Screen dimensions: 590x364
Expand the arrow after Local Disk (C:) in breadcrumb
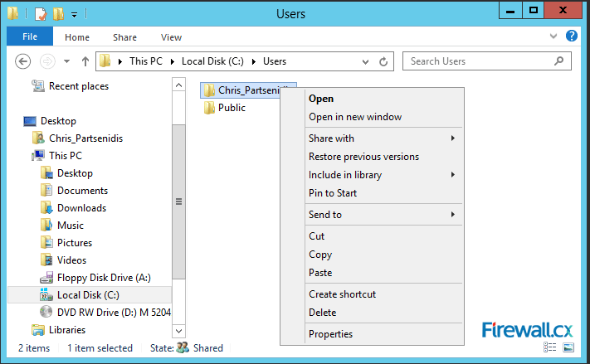pos(254,61)
